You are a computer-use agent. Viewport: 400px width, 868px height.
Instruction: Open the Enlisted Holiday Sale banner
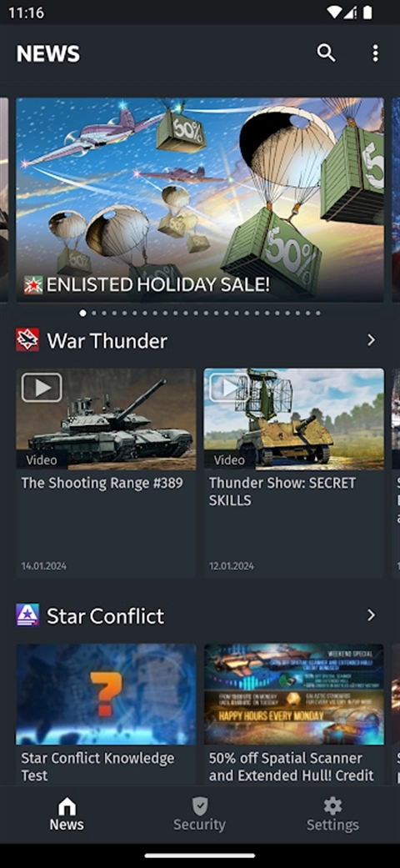click(x=200, y=200)
